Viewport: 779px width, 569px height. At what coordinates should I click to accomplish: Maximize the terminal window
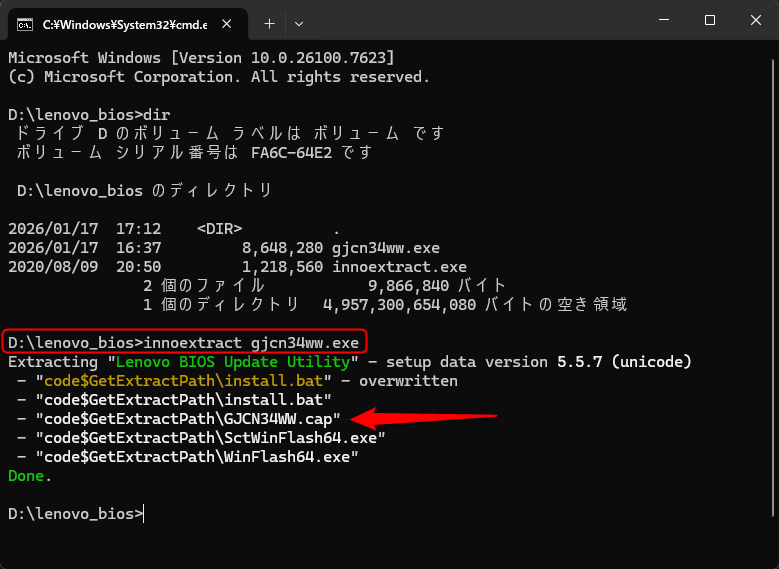(709, 21)
